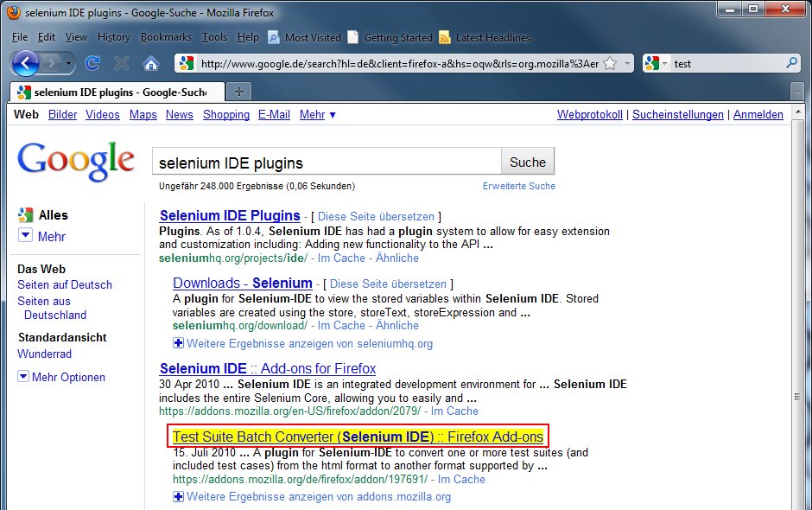This screenshot has width=812, height=510.
Task: Open the View menu
Action: tap(76, 37)
